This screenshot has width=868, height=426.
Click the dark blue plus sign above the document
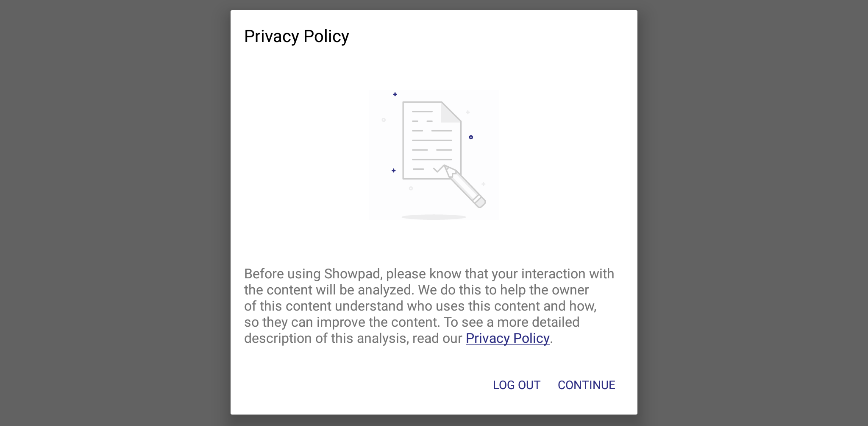point(394,94)
